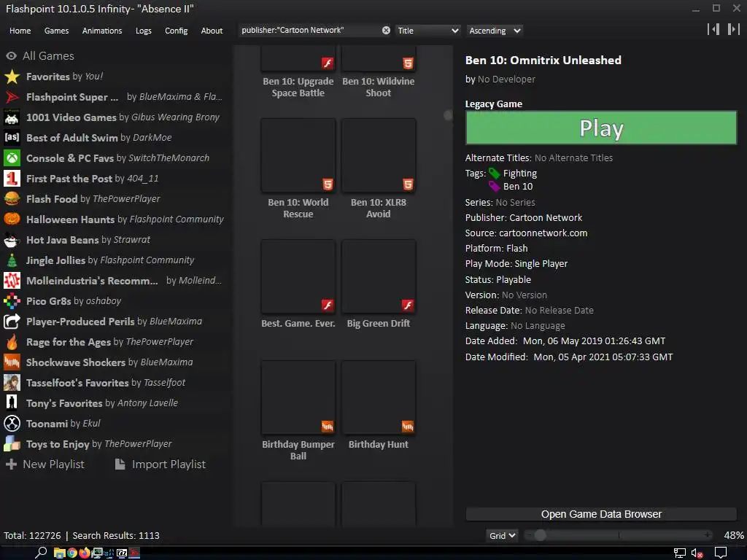Click the Toys to Enjoy blocks icon
Screen dimensions: 747x560
pos(12,444)
